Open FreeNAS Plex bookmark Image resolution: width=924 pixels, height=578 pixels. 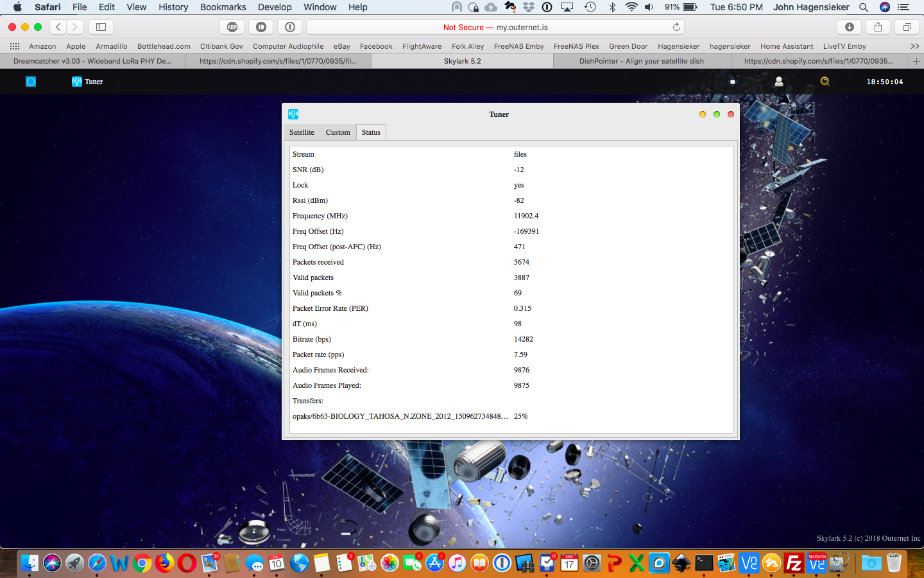576,46
